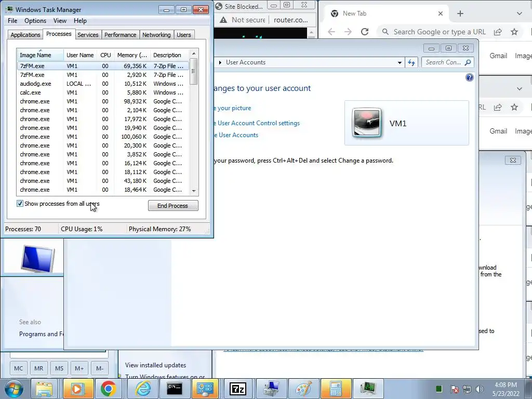Click Task Manager list scroll-down arrow
532x399 pixels.
click(x=194, y=191)
